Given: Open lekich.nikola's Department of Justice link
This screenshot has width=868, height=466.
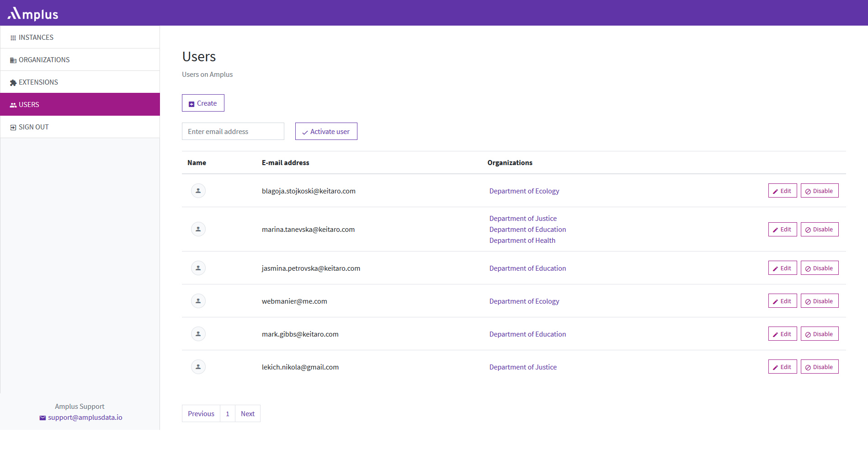Looking at the screenshot, I should tap(523, 367).
